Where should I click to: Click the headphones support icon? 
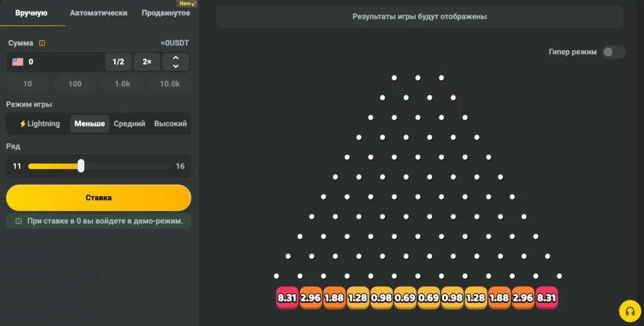pos(630,311)
